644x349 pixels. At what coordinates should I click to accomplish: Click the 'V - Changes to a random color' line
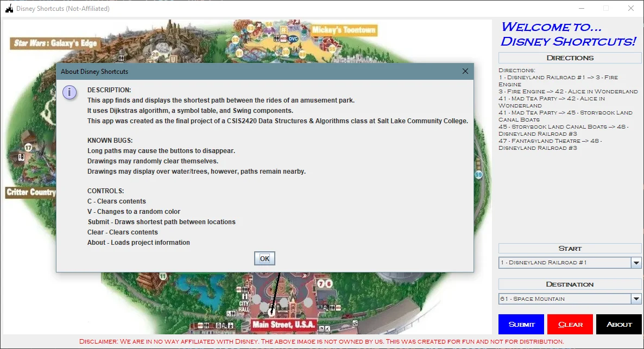[x=134, y=212]
